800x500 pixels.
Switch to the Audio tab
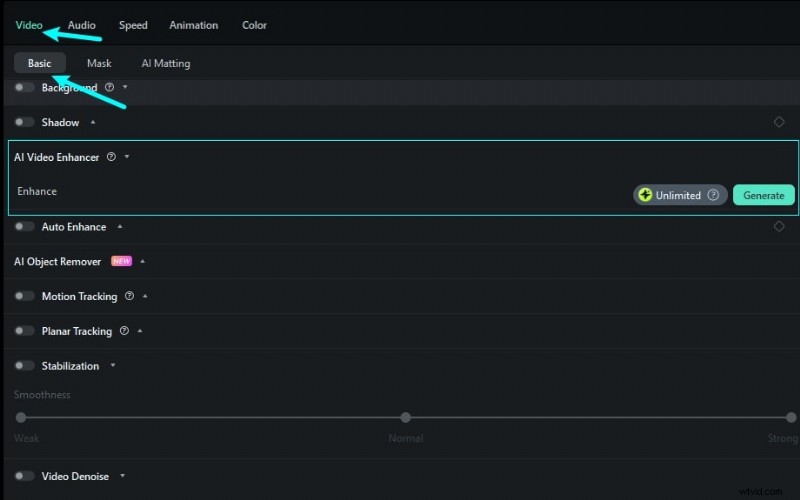(82, 25)
